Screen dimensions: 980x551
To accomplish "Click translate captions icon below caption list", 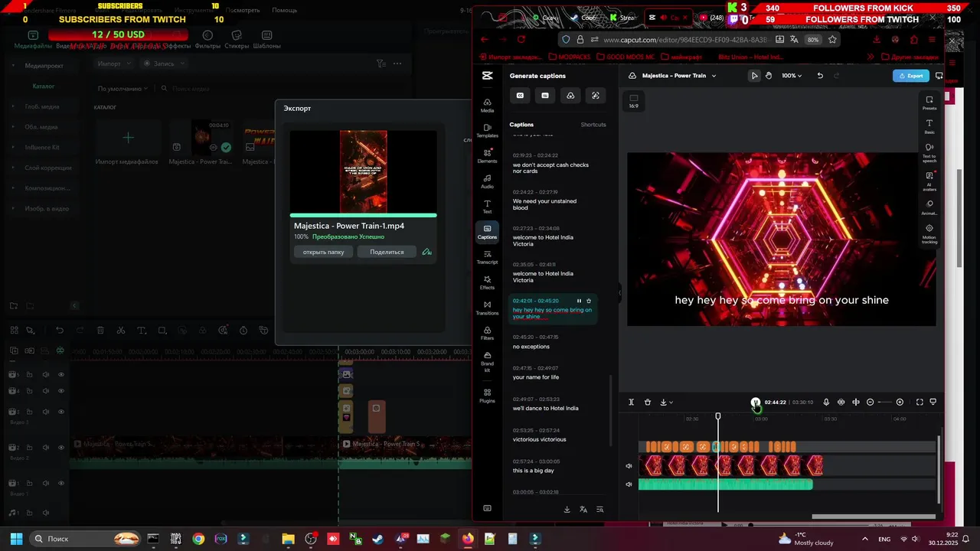I will coord(583,509).
